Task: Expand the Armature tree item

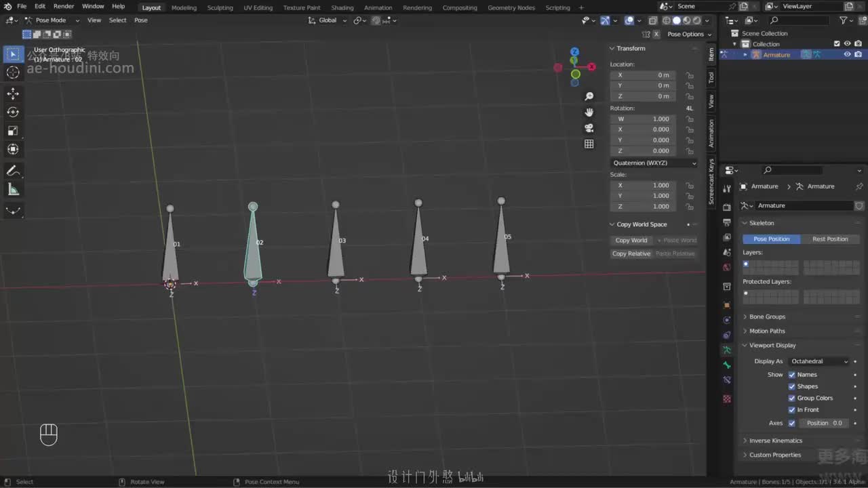Action: 745,55
